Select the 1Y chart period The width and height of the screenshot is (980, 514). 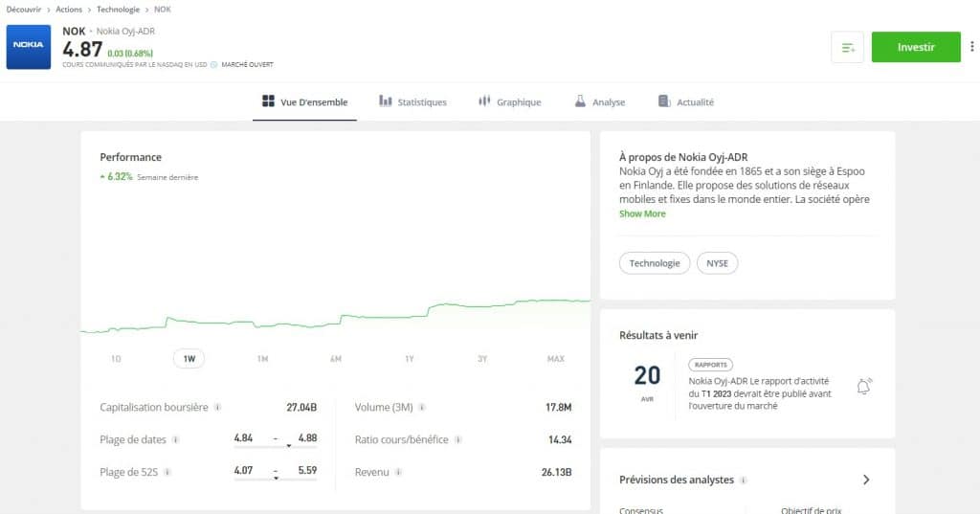410,359
